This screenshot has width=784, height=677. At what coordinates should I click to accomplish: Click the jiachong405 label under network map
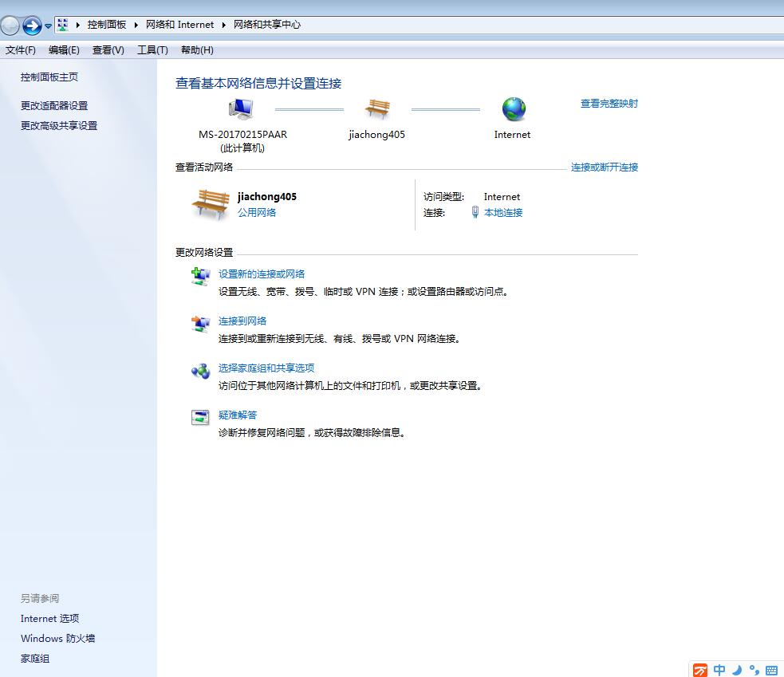(376, 135)
